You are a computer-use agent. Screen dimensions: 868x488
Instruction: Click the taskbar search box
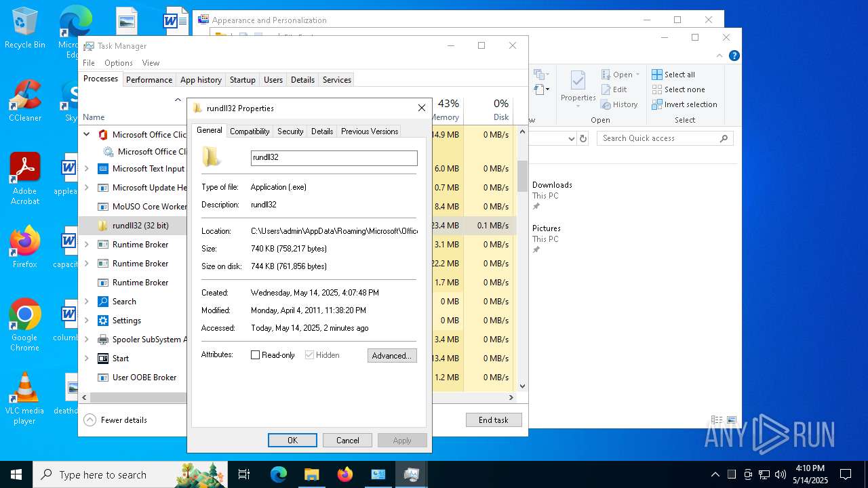131,474
